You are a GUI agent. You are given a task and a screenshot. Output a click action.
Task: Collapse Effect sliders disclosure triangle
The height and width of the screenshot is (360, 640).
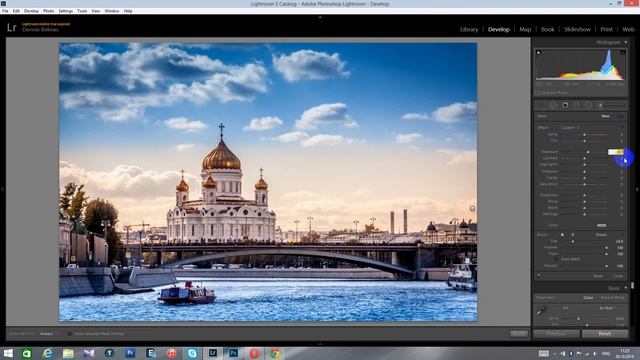point(622,128)
